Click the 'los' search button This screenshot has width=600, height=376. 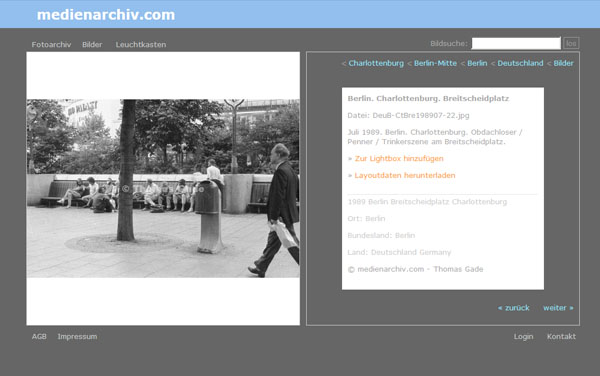tap(571, 43)
